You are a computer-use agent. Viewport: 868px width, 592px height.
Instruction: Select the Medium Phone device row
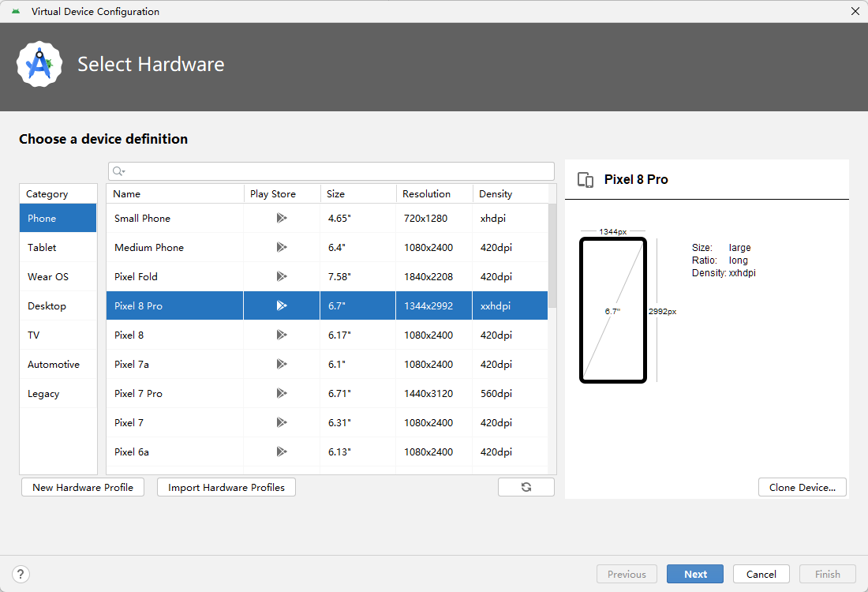click(327, 248)
